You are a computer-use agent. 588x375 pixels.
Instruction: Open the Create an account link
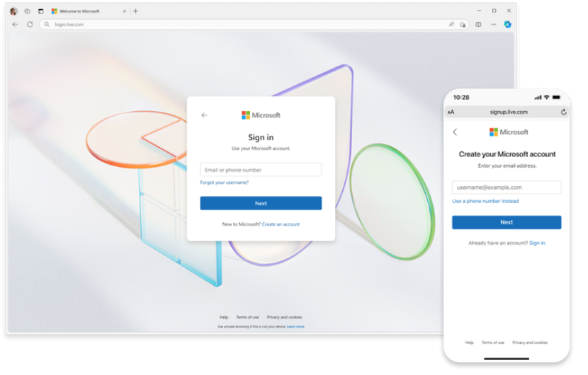click(281, 224)
